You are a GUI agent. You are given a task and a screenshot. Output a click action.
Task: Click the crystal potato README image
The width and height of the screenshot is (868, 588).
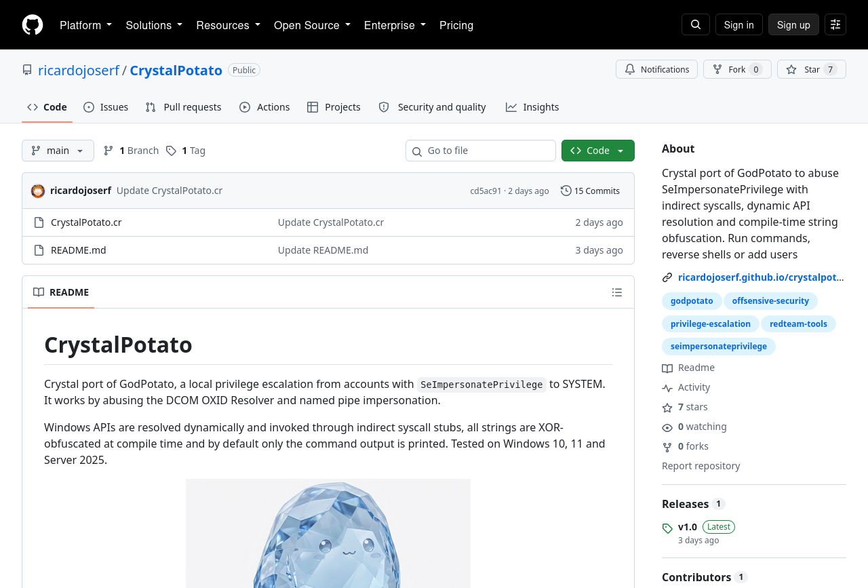(328, 534)
